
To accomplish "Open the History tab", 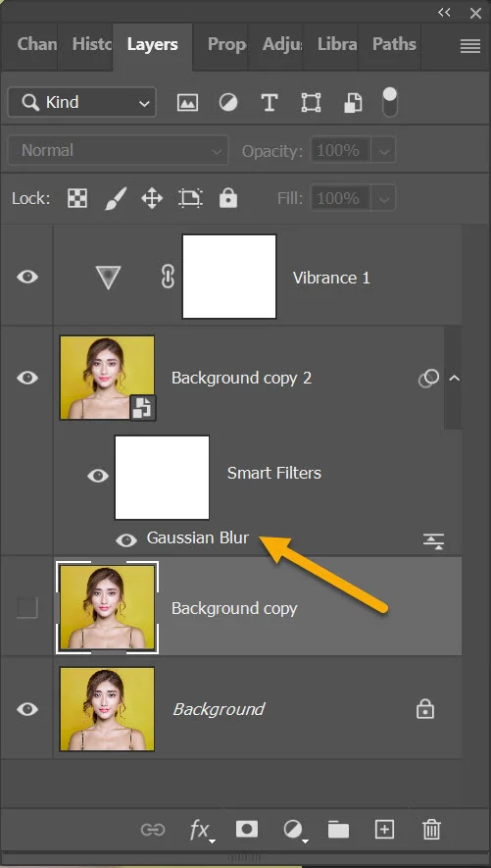I will (92, 44).
